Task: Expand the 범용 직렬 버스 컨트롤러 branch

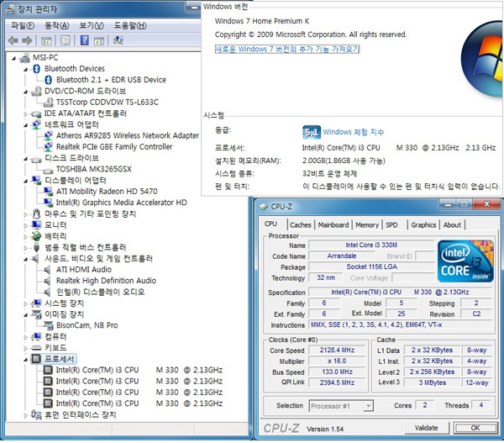Action: (26, 248)
